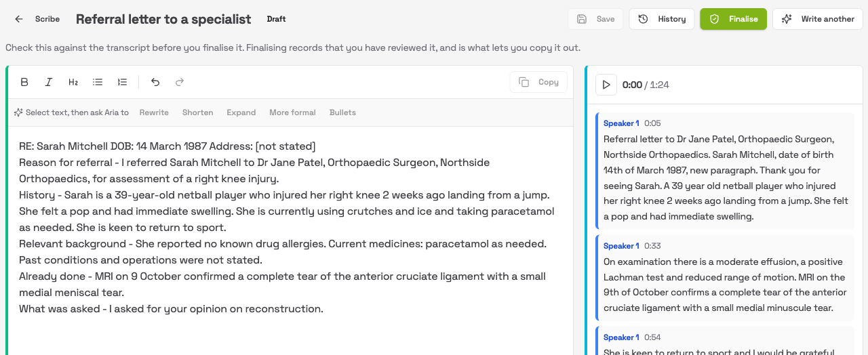The height and width of the screenshot is (355, 868).
Task: Ask Aria to Rewrite selected text
Action: pos(154,112)
